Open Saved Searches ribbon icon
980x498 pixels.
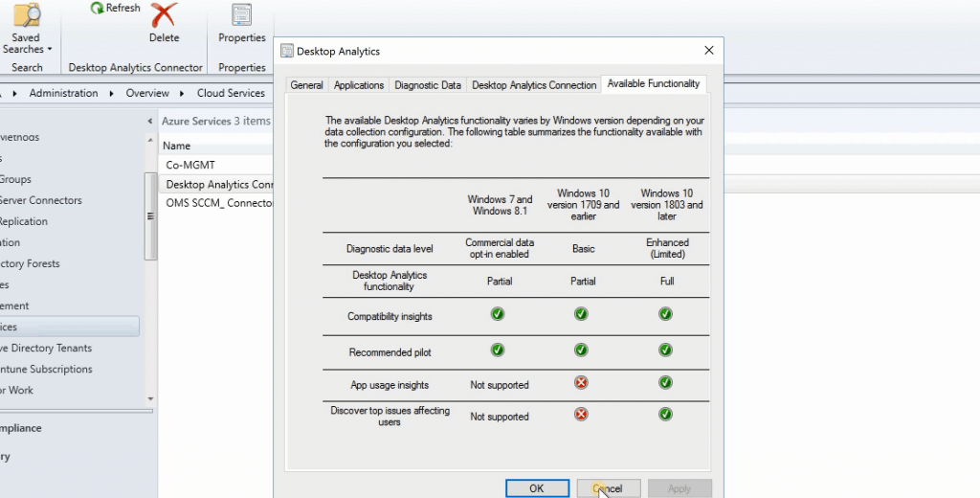[26, 15]
